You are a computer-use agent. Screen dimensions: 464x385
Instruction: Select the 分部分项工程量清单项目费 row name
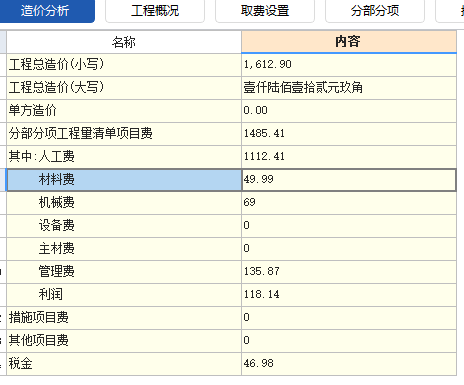[x=124, y=134]
